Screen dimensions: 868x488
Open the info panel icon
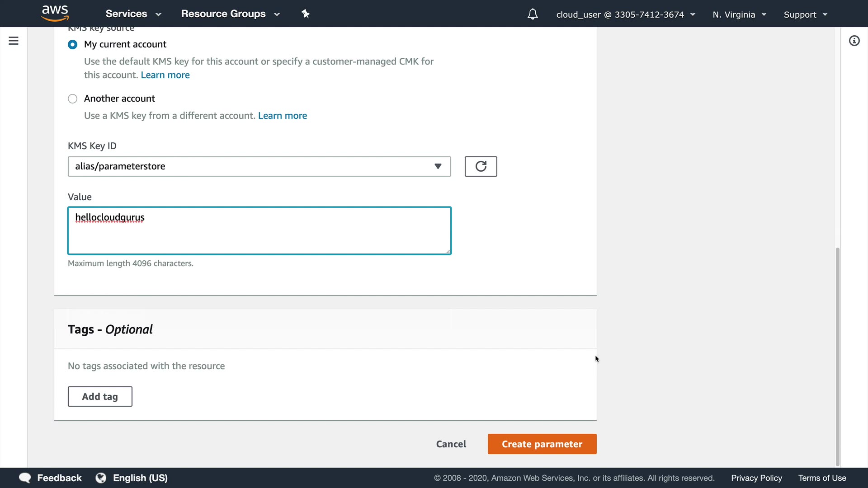(x=854, y=41)
